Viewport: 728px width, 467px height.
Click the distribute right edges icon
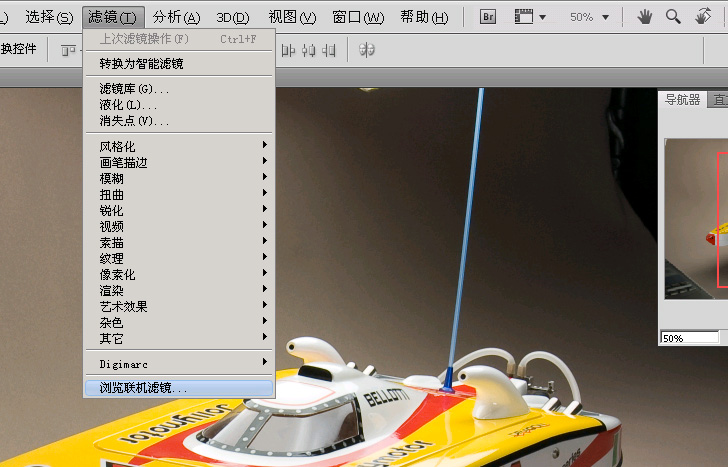[x=329, y=50]
